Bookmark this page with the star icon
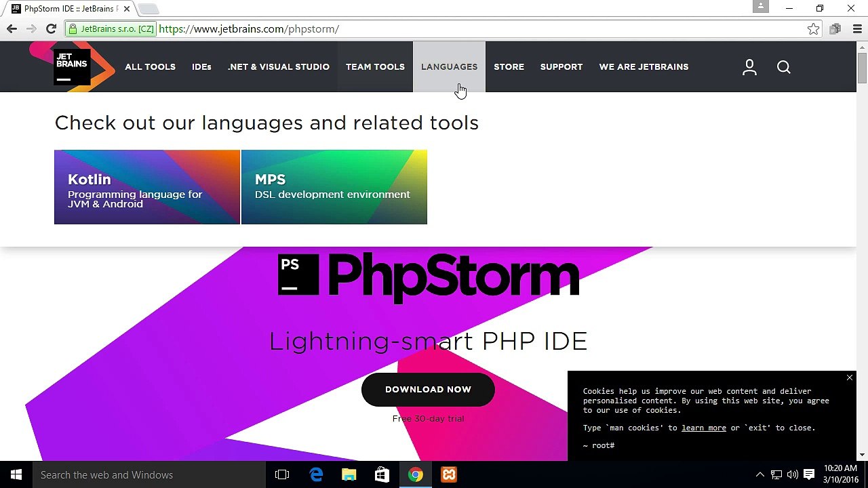The height and width of the screenshot is (488, 868). pos(813,28)
